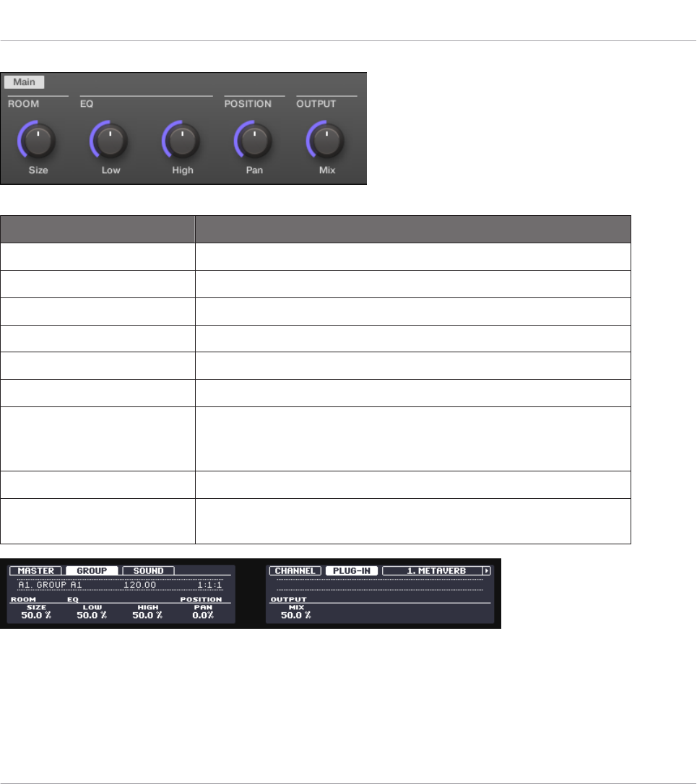Viewport: 697px width, 784px height.
Task: Click the A1. GROUP A1 text
Action: click(x=50, y=585)
